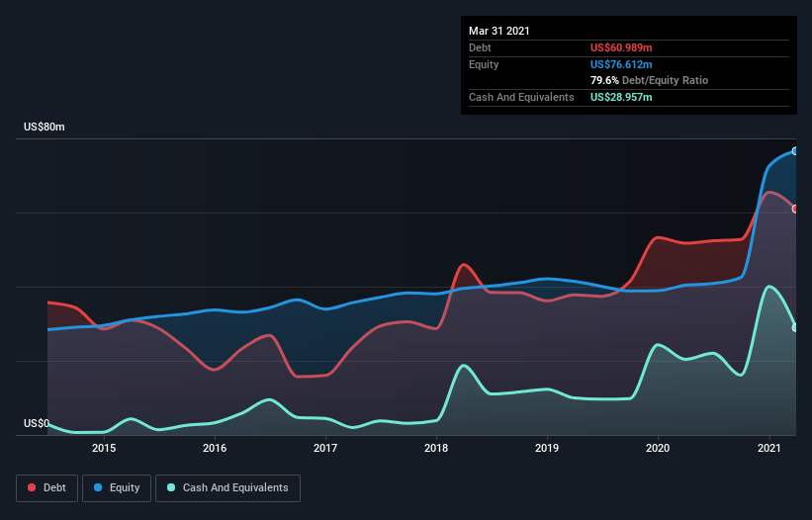
Task: Click the 2016 x-axis label
Action: click(x=215, y=448)
